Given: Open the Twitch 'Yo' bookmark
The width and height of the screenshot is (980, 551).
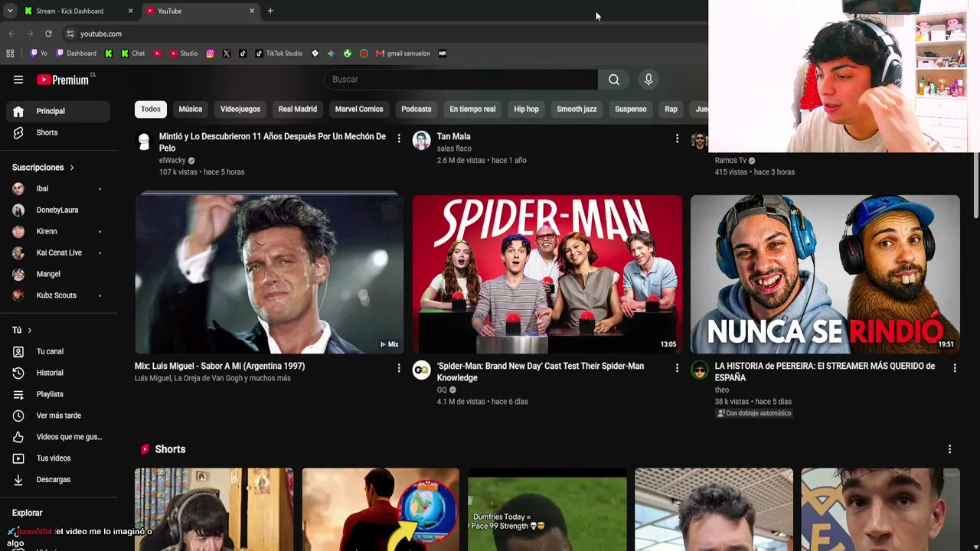Looking at the screenshot, I should tap(39, 54).
